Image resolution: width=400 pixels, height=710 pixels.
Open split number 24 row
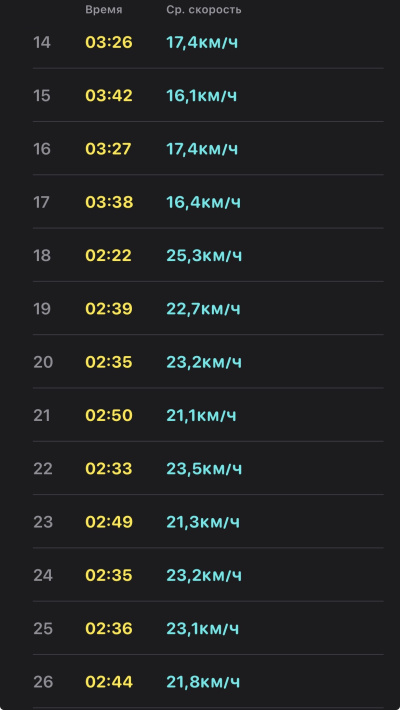click(x=208, y=575)
